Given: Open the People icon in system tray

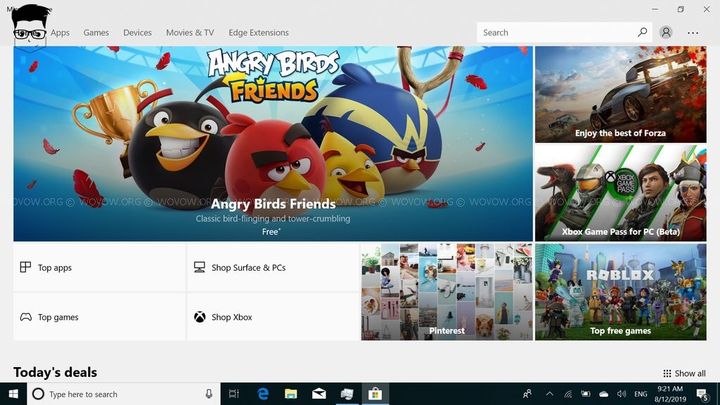Looking at the screenshot, I should (x=527, y=394).
